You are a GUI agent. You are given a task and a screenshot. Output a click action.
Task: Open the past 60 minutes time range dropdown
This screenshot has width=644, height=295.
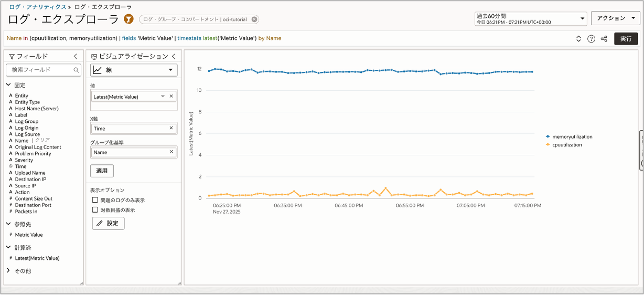pyautogui.click(x=530, y=19)
